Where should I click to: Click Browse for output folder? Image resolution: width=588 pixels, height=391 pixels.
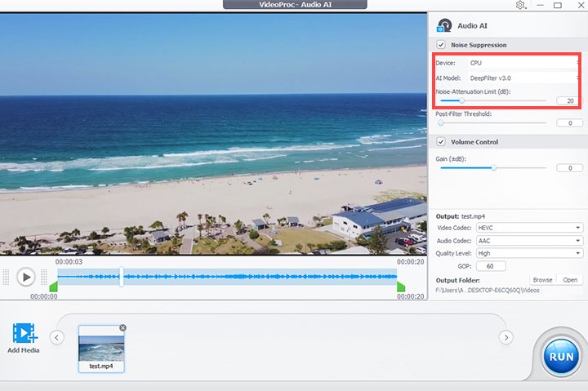click(x=542, y=280)
